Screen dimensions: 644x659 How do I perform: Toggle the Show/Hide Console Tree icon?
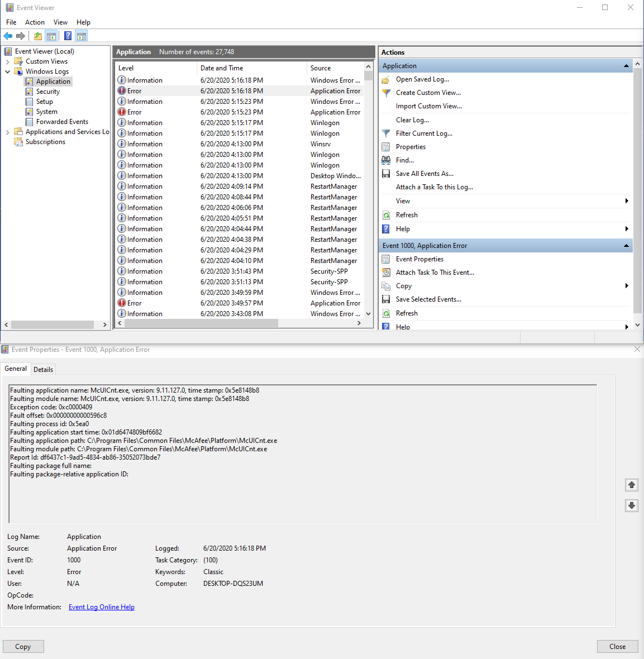coord(51,36)
